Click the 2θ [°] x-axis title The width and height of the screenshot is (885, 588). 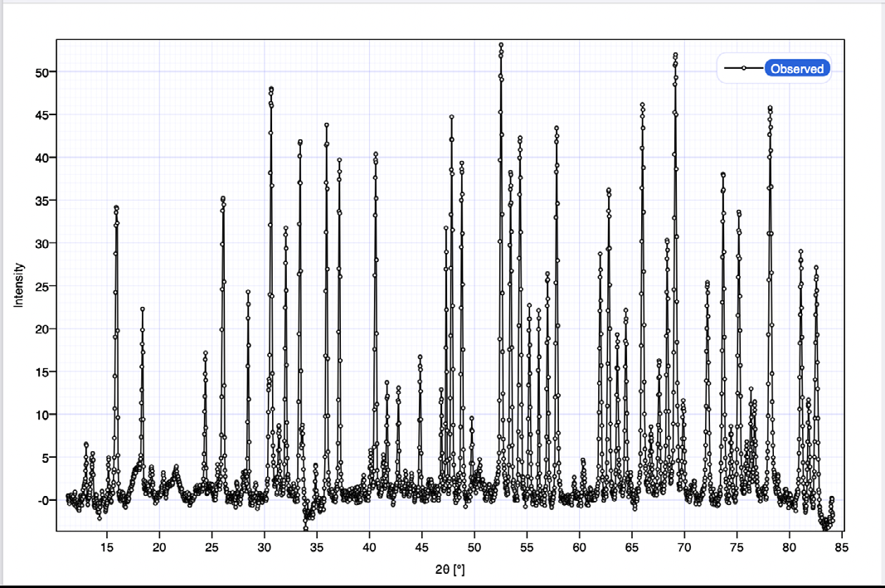point(450,570)
